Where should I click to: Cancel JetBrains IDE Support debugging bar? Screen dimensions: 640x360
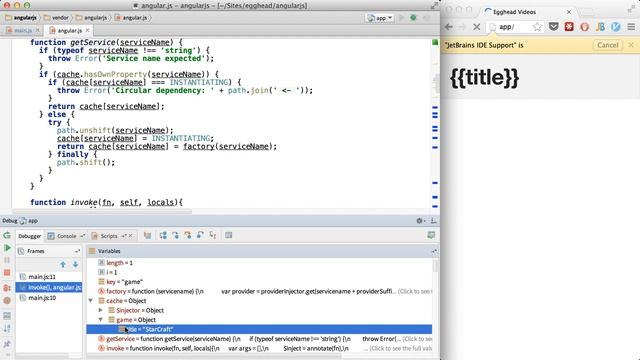click(607, 45)
